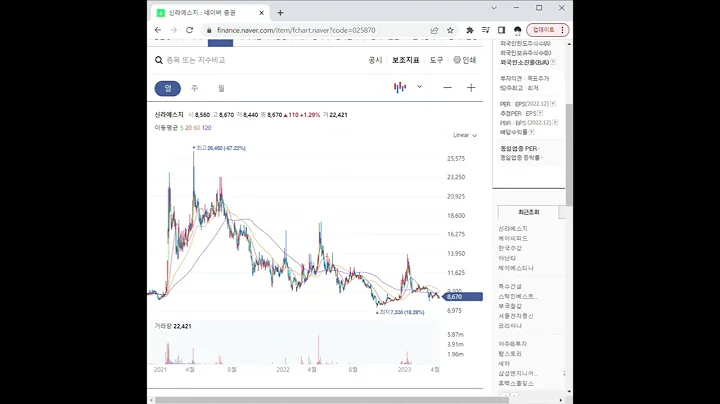Zoom out chart with minus icon

(x=447, y=88)
